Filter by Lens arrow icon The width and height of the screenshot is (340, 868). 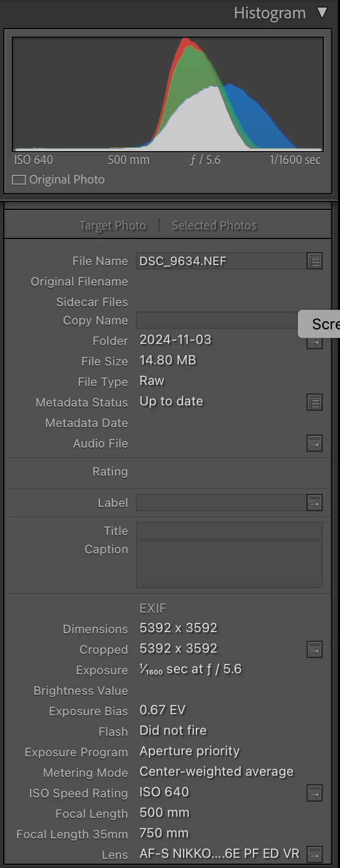click(x=315, y=855)
